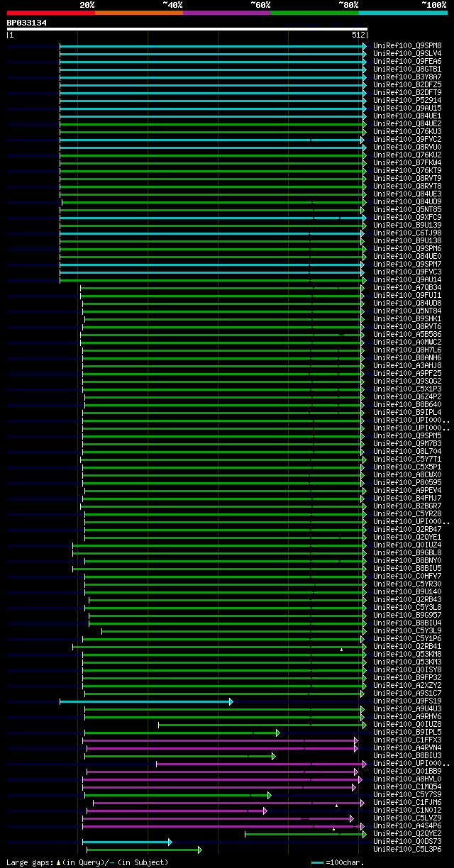Select the UniRef100_B9G957 label
This screenshot has width=454, height=868.
coord(407,615)
